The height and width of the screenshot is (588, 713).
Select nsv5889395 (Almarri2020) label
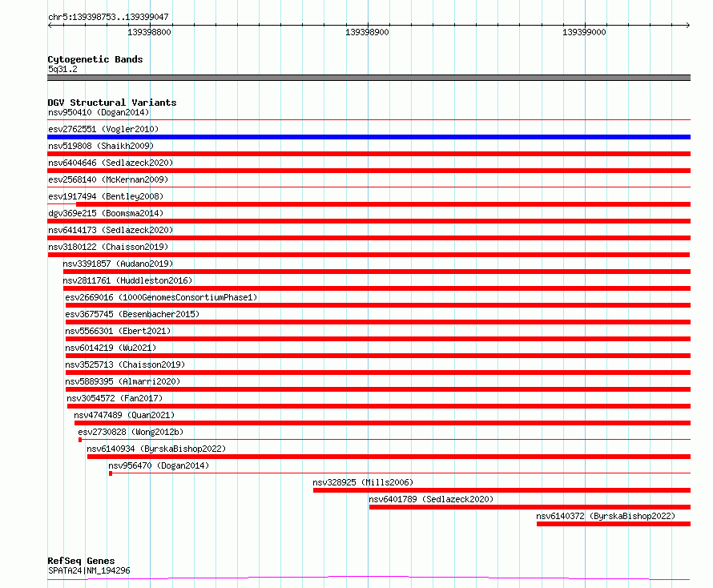(x=123, y=381)
